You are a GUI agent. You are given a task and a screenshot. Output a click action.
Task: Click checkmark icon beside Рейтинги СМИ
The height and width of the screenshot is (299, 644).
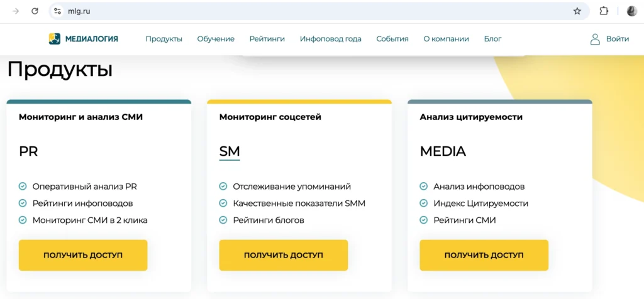click(423, 220)
